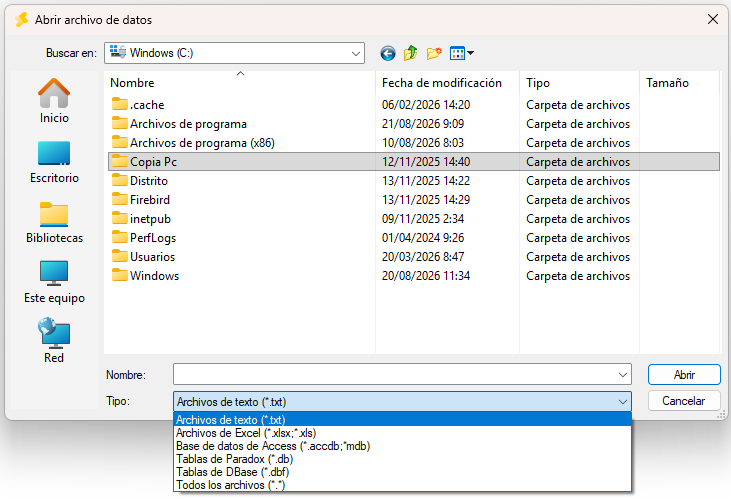Select the Firebird folder
This screenshot has height=499, width=731.
[150, 200]
